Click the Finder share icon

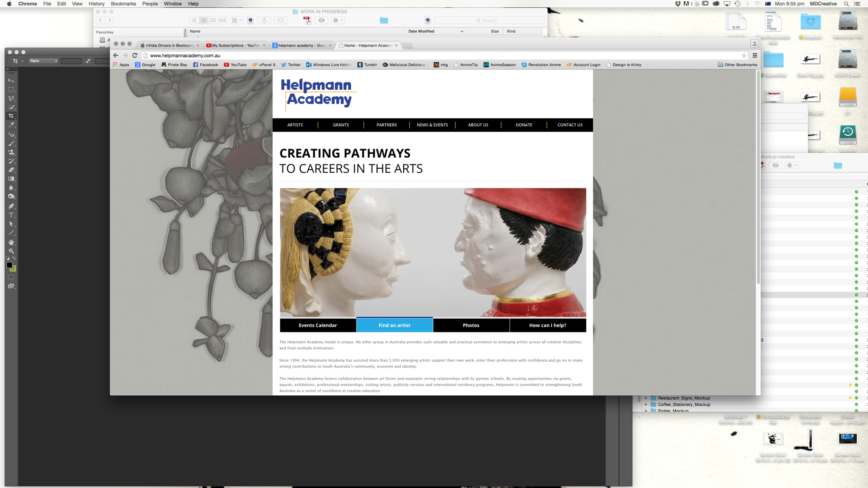(264, 20)
